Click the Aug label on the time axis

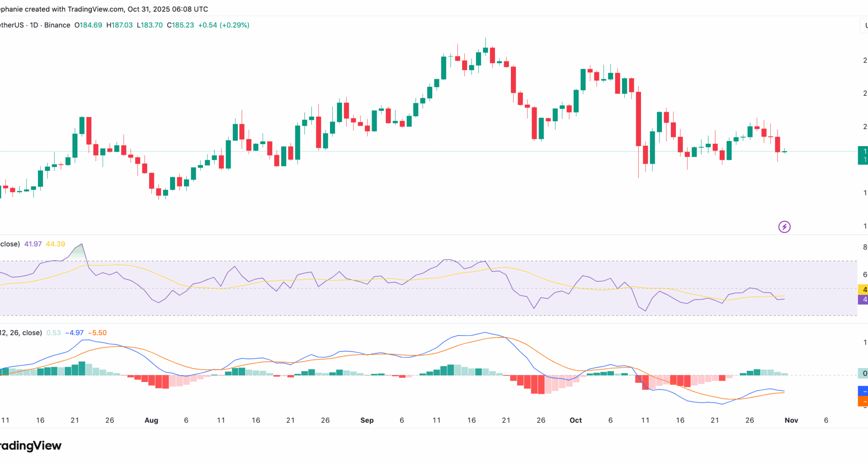[x=151, y=420]
